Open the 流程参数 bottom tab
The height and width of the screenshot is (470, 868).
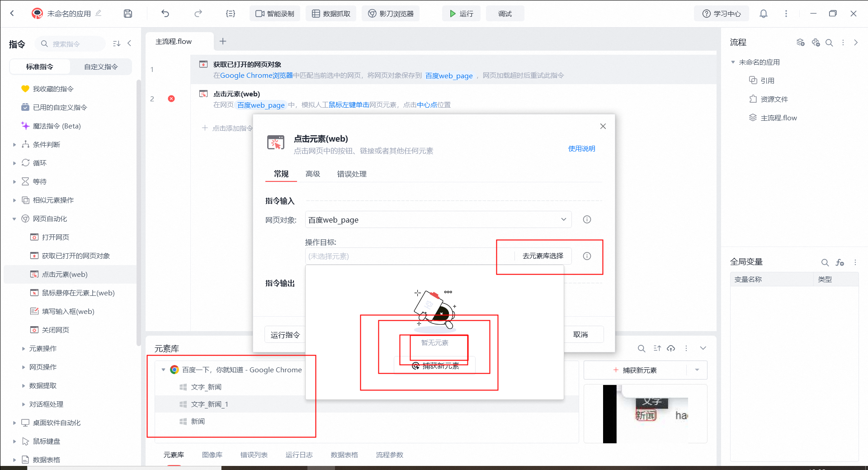click(x=389, y=455)
